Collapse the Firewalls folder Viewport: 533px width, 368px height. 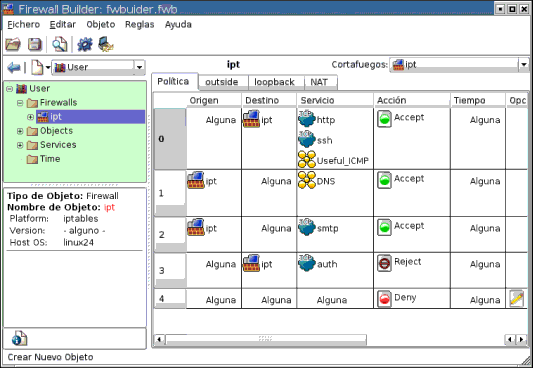pos(20,103)
